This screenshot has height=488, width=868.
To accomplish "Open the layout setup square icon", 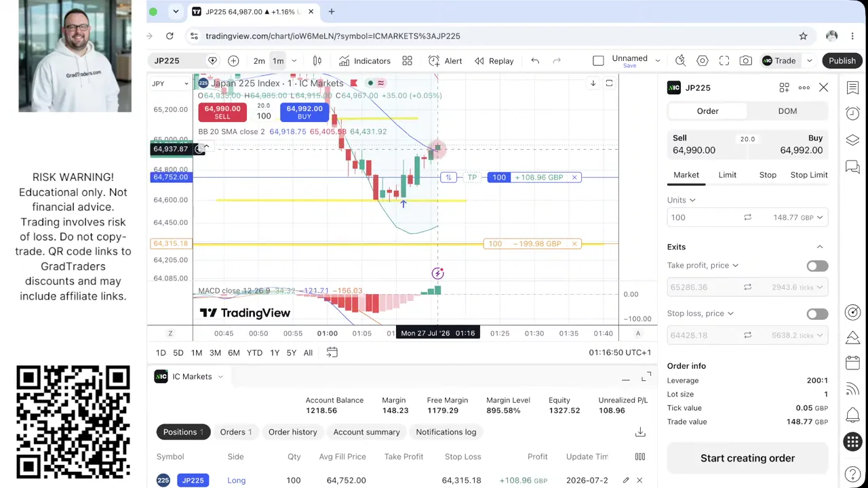I will [x=598, y=61].
